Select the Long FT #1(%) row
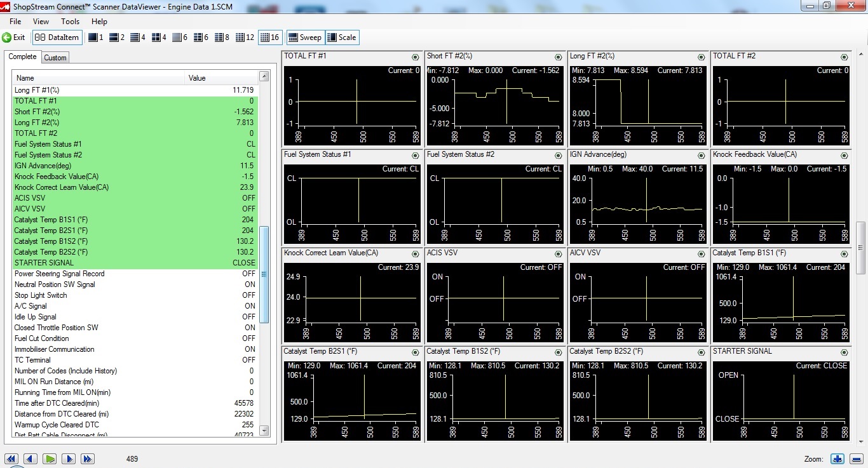 (x=136, y=90)
